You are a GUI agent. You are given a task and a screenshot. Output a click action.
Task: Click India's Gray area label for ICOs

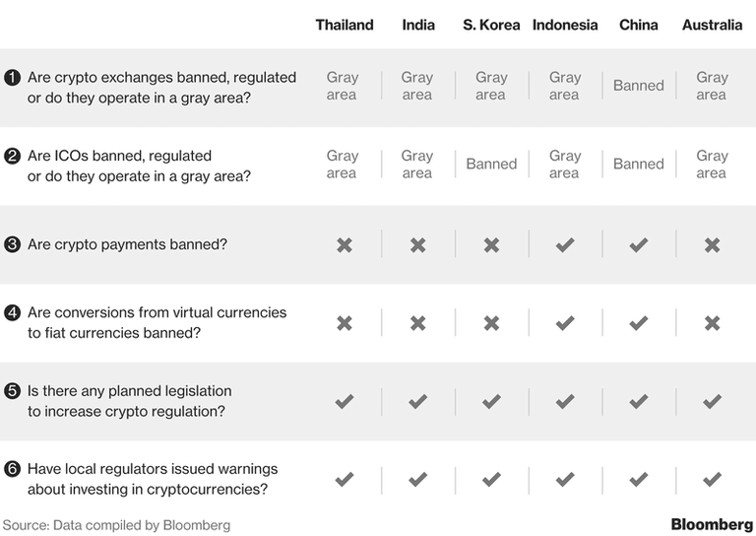click(x=417, y=165)
